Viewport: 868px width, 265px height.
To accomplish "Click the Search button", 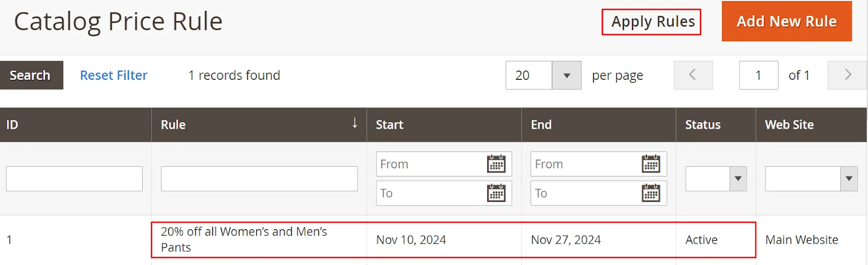I will point(31,75).
